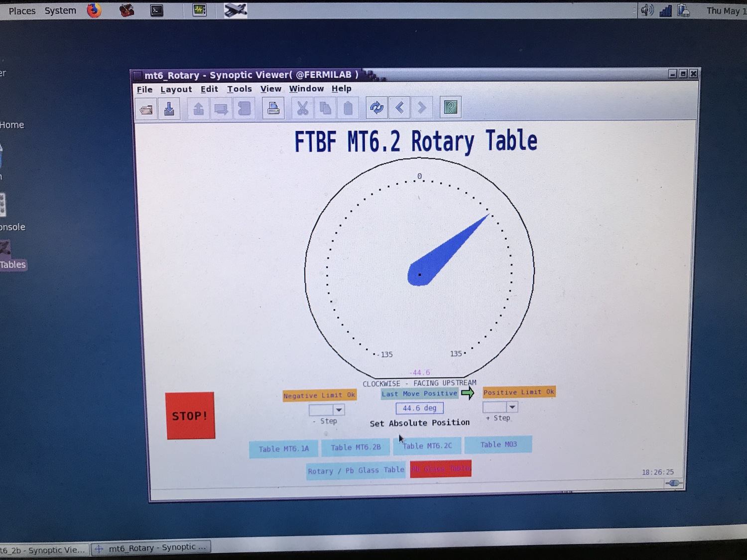The height and width of the screenshot is (560, 747).
Task: Click the 18:26:25 timestamp text
Action: click(x=657, y=472)
